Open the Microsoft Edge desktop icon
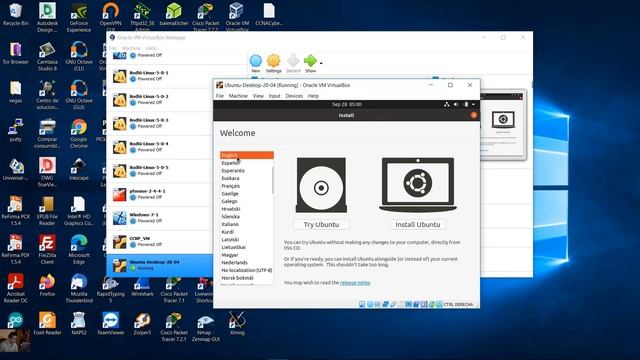 click(x=79, y=250)
